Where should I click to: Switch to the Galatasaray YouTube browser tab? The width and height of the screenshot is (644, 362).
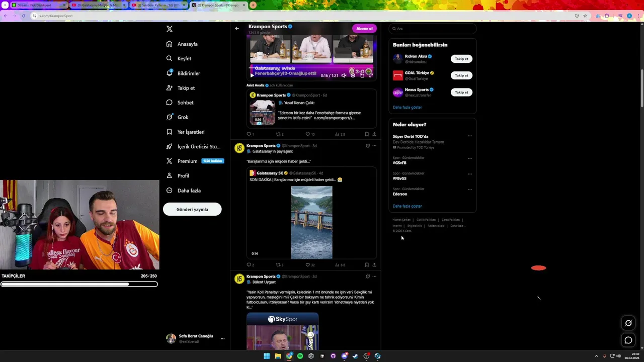click(99, 5)
